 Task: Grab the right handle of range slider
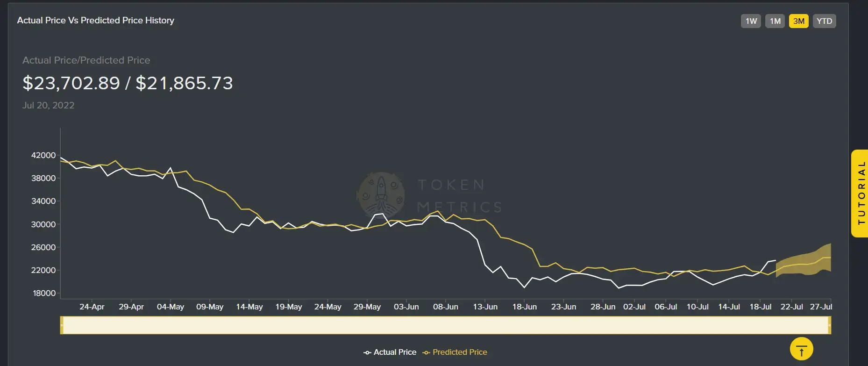tap(829, 325)
